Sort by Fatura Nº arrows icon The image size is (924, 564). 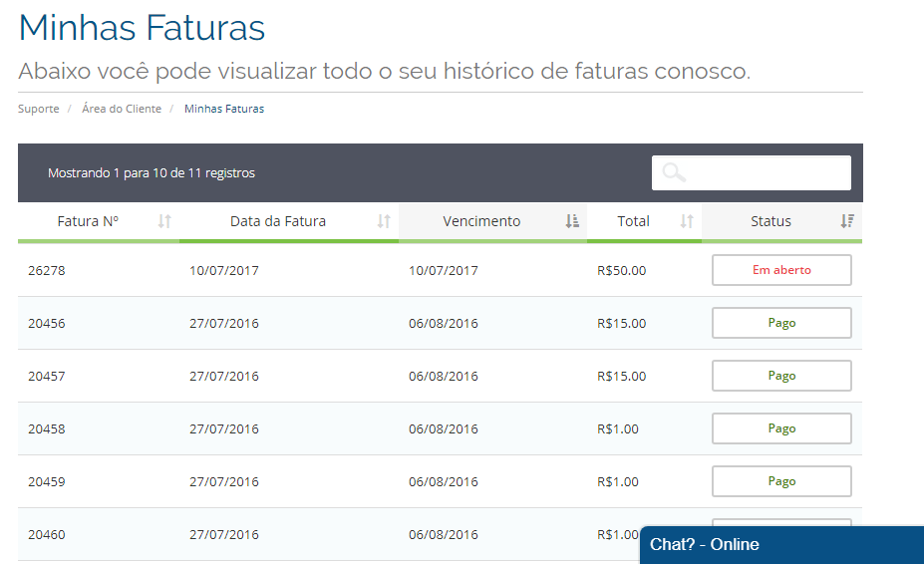[164, 221]
